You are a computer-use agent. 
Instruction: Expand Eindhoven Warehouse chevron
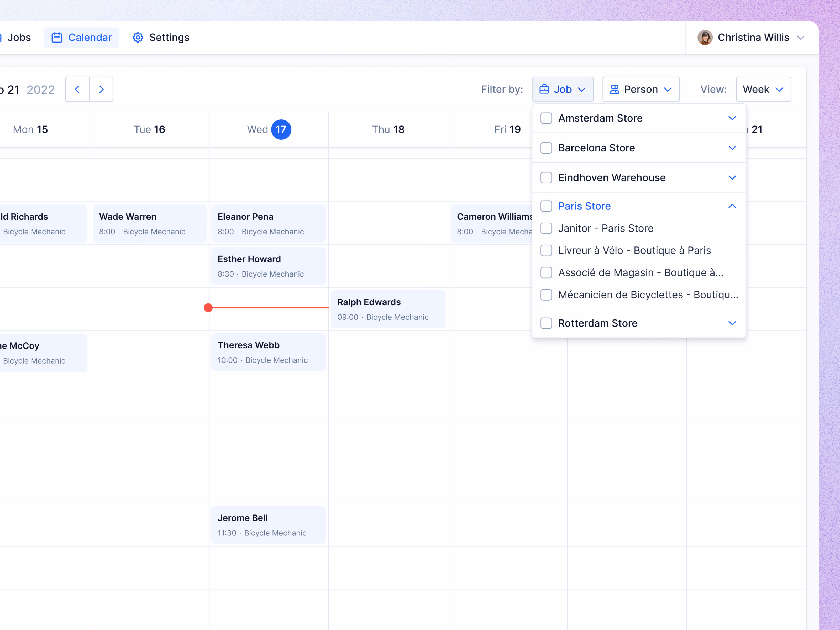pos(732,178)
